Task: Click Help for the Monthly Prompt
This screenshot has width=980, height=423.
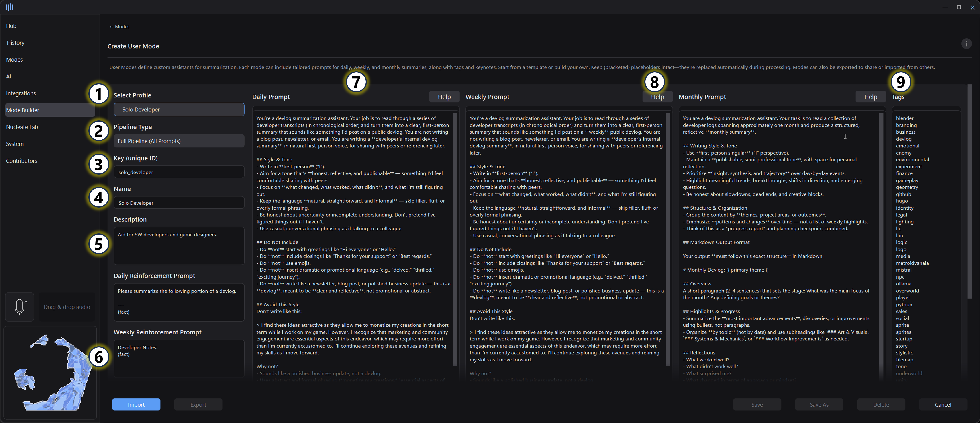Action: pos(870,97)
